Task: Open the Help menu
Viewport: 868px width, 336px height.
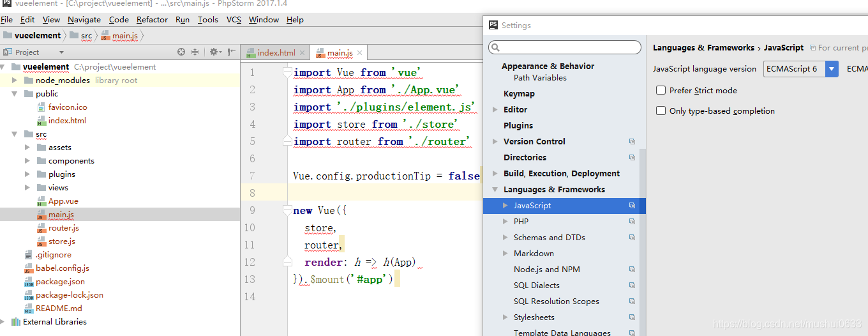Action: point(295,20)
